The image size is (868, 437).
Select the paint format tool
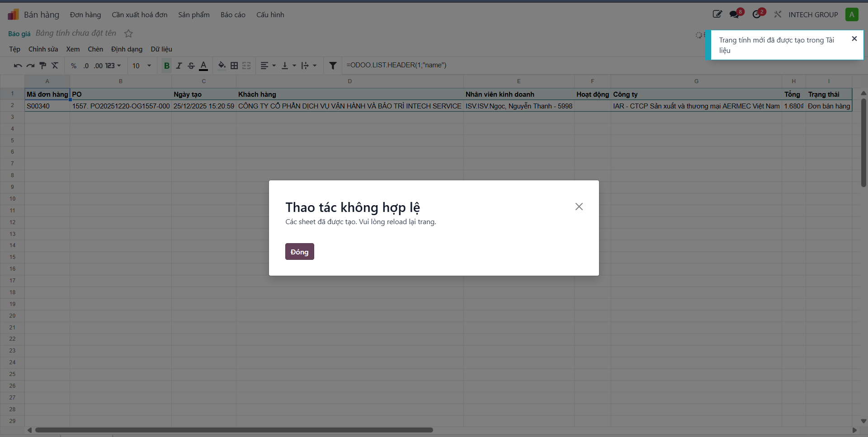click(43, 66)
